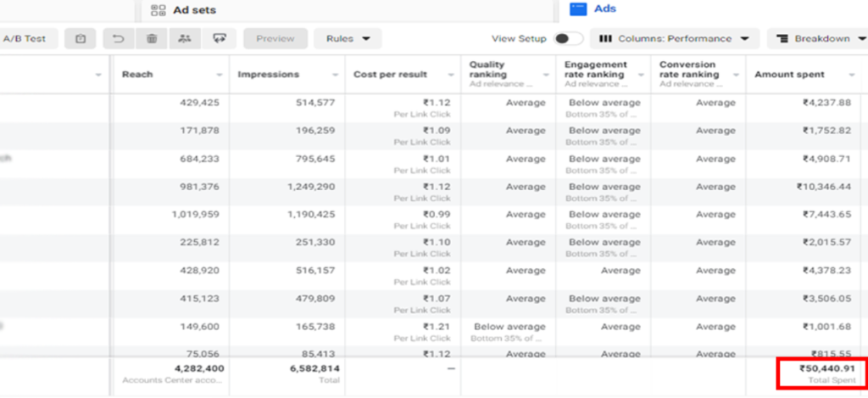Click the Ad sets grid icon
The height and width of the screenshot is (398, 868).
point(158,10)
